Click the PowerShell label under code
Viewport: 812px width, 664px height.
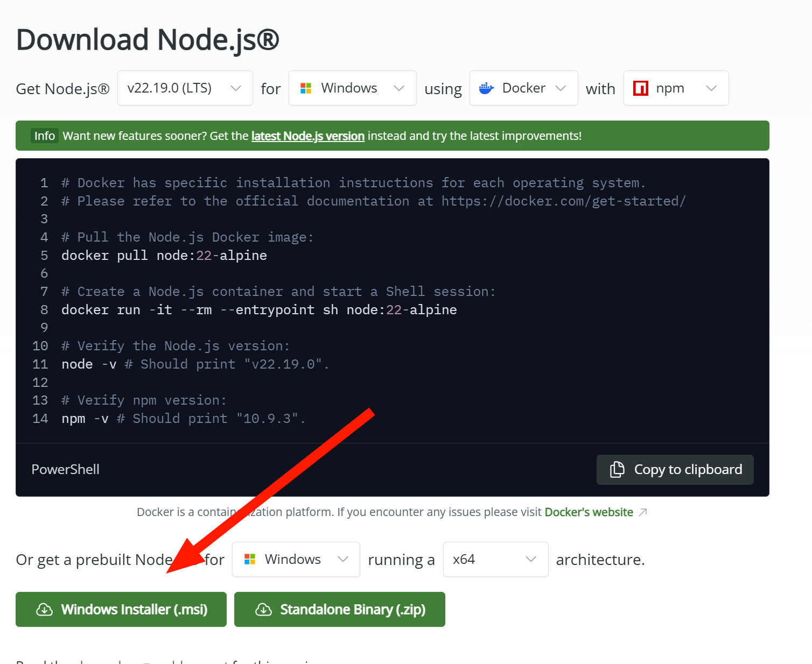pos(65,470)
